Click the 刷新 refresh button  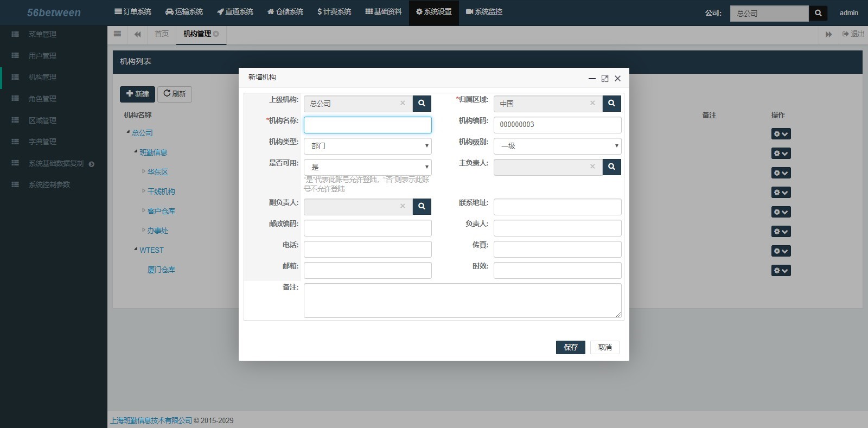pos(175,94)
